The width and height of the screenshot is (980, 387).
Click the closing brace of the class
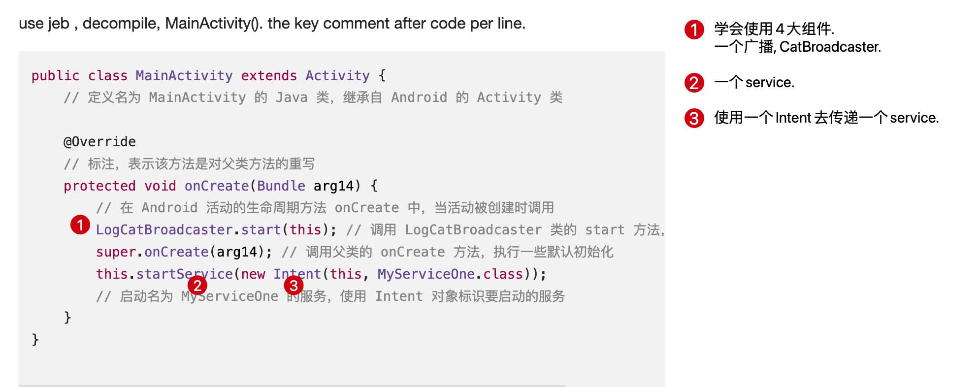coord(35,340)
